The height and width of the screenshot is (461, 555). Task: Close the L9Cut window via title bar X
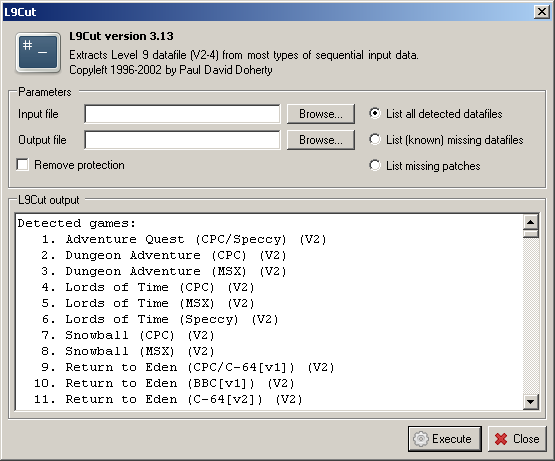click(x=542, y=12)
